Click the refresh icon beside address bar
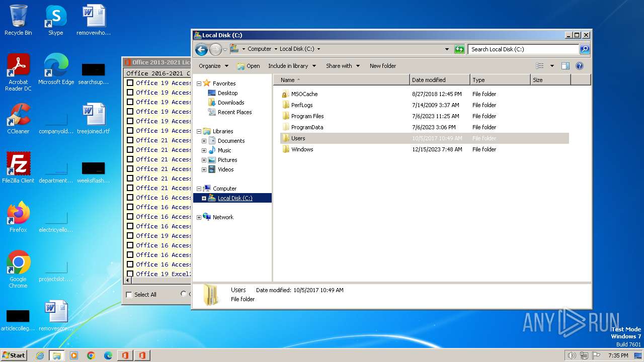Viewport: 644px width, 362px height. click(x=459, y=49)
